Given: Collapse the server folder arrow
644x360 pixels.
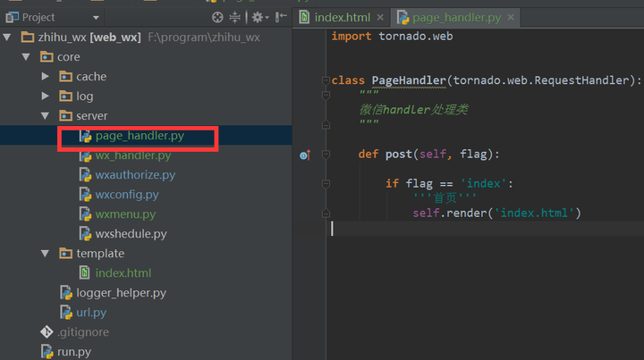Looking at the screenshot, I should pos(46,115).
